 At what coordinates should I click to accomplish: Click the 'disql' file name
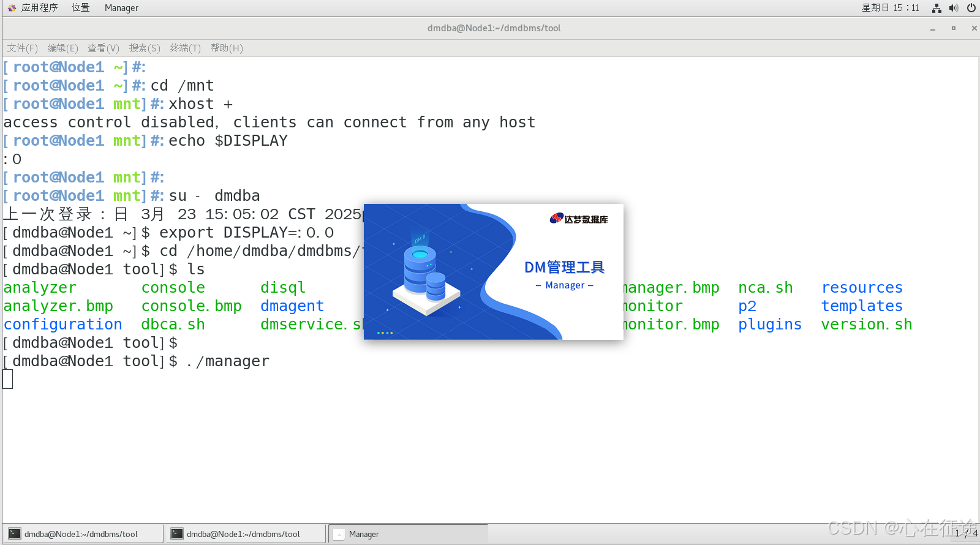tap(283, 288)
